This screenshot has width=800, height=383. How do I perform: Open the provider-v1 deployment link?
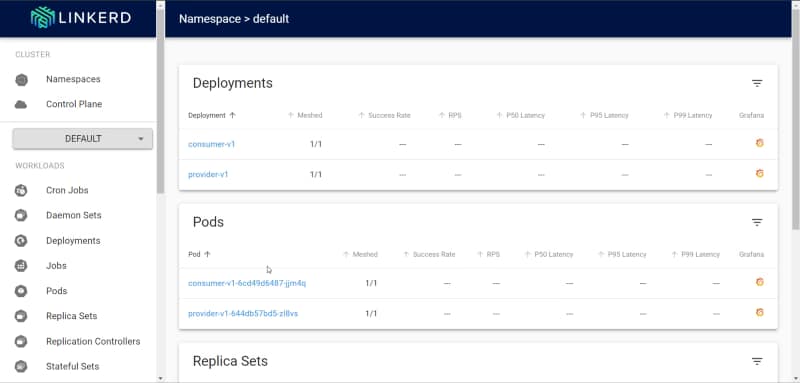tap(208, 174)
